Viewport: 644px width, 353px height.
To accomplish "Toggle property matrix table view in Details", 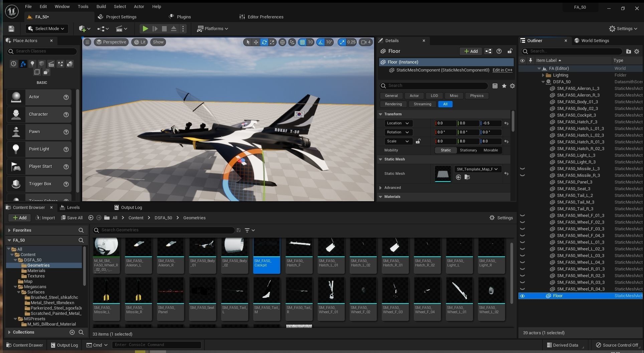I will click(x=495, y=86).
